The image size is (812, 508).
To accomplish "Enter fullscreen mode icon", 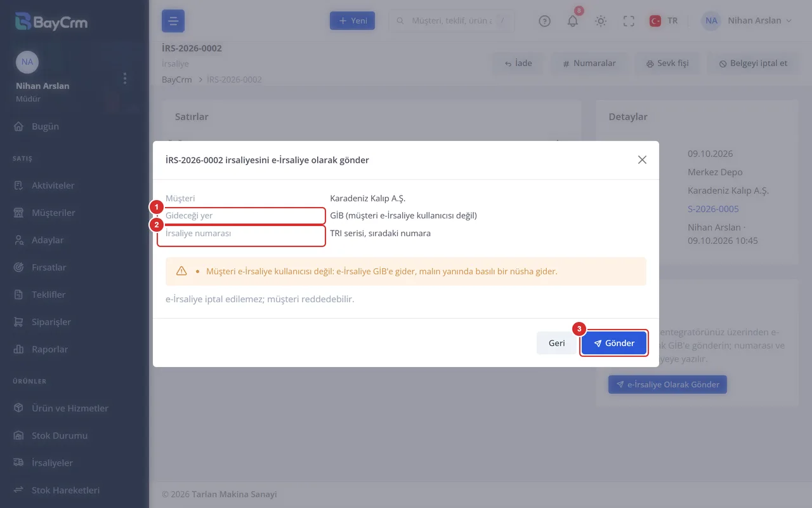I will pos(629,21).
